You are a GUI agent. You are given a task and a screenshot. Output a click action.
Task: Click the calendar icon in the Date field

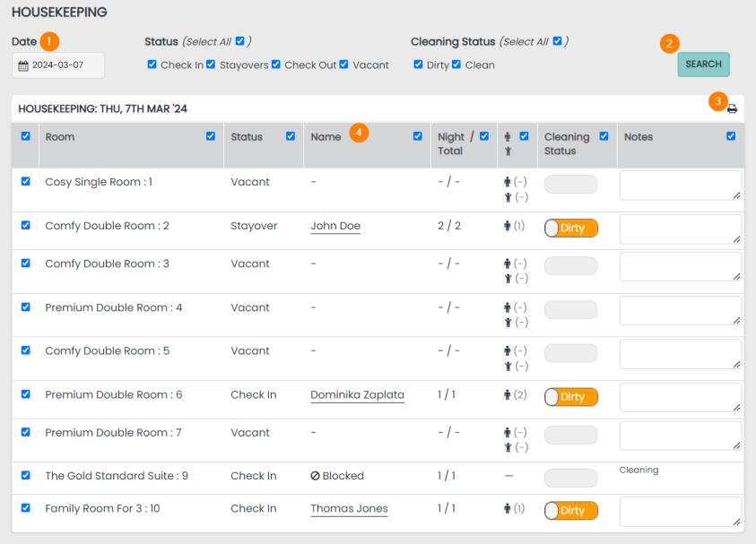coord(23,65)
